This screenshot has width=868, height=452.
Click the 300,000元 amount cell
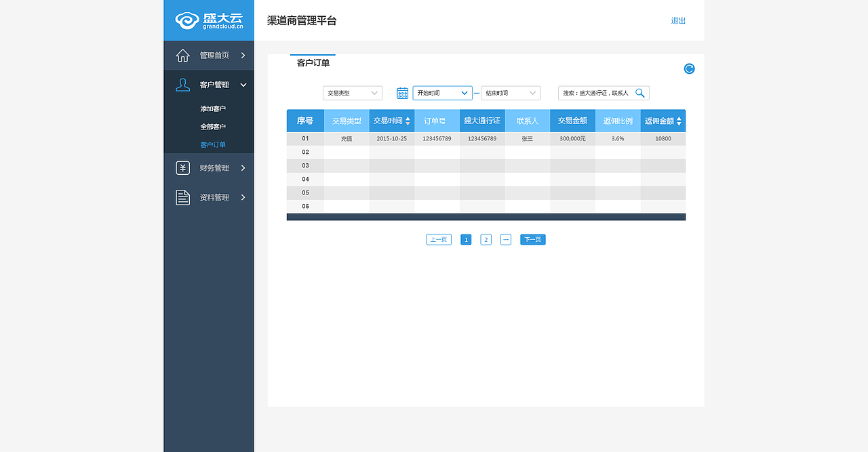[572, 138]
